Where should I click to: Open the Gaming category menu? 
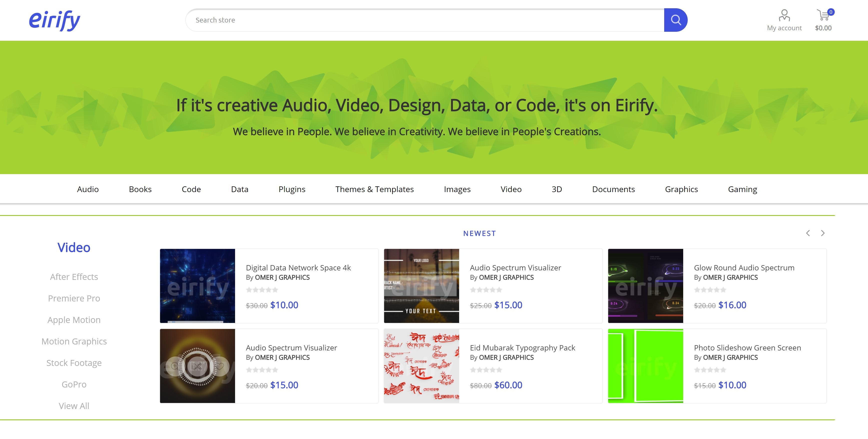(x=742, y=189)
